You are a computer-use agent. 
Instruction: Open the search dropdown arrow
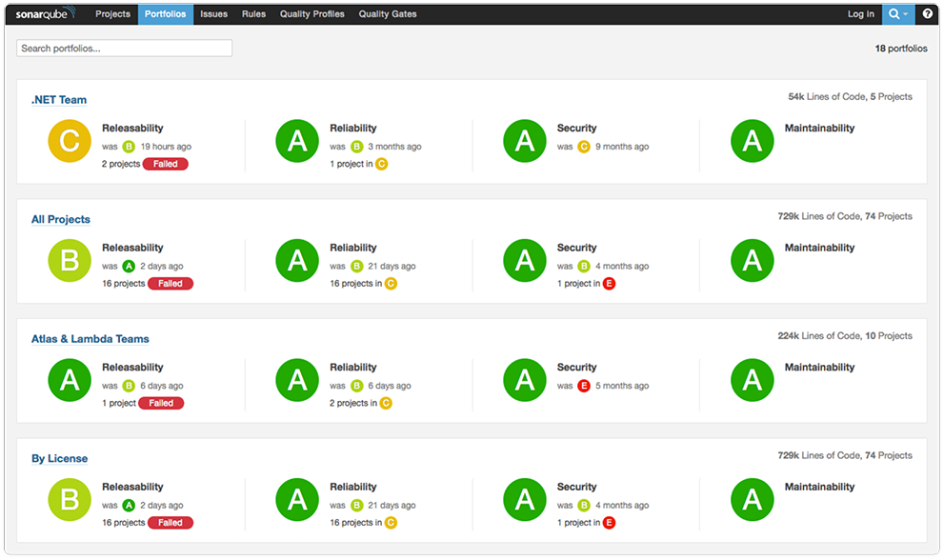click(907, 13)
